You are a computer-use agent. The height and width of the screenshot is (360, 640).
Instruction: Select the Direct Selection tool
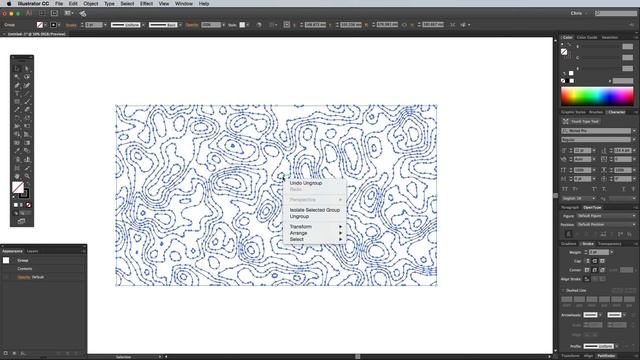click(27, 68)
